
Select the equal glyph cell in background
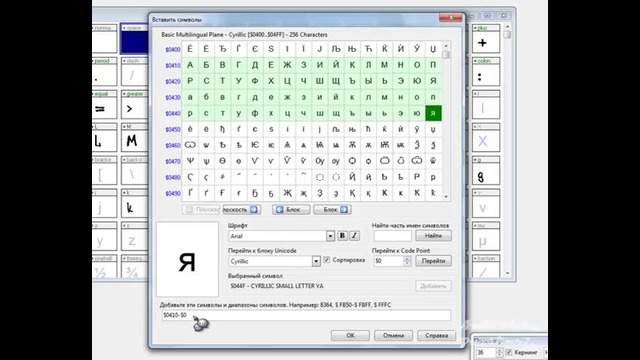tap(104, 105)
